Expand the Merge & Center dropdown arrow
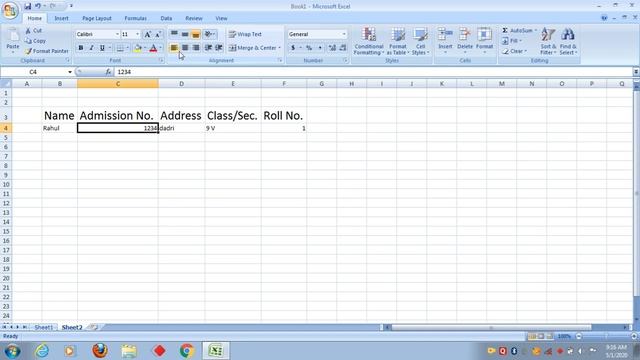640x360 pixels. [x=280, y=48]
